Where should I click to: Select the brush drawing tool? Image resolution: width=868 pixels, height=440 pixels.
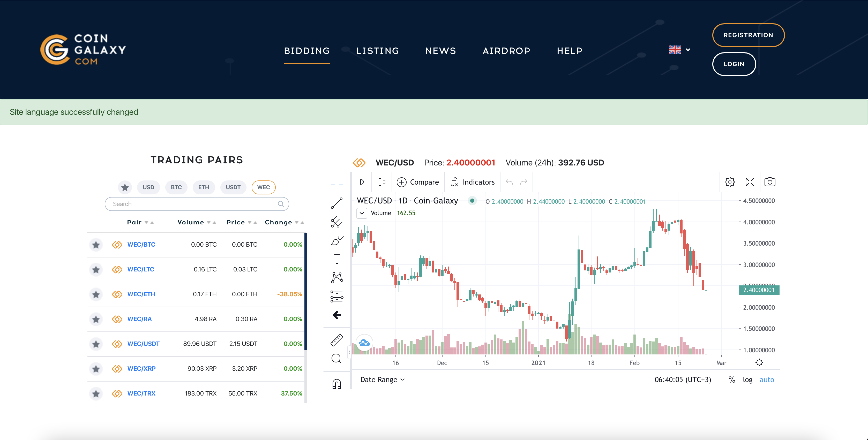[x=336, y=240]
